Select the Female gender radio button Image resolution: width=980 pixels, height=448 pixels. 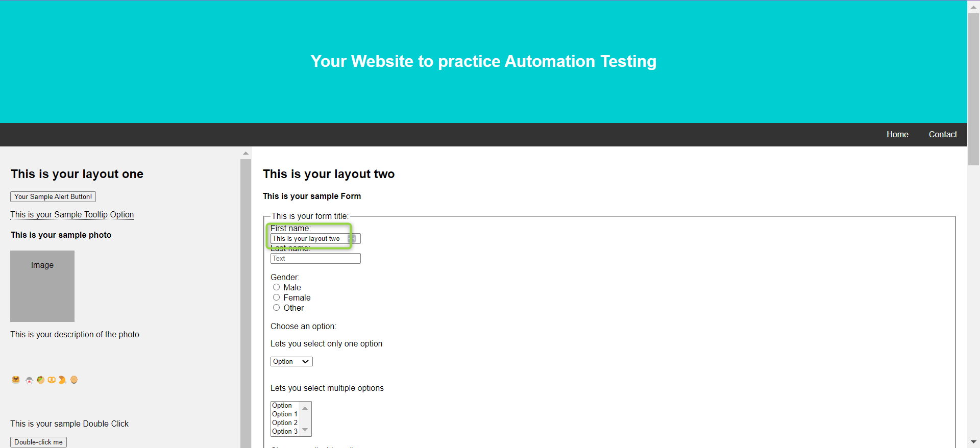[276, 297]
